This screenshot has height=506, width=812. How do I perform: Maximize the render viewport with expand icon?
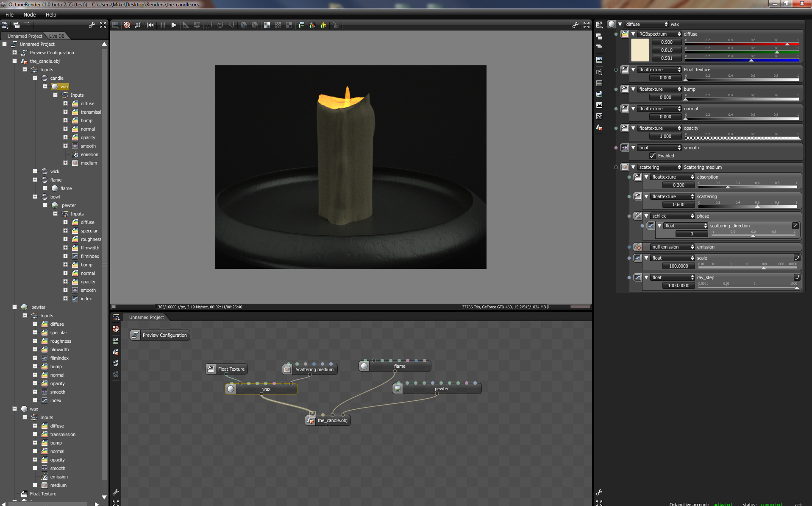(587, 25)
